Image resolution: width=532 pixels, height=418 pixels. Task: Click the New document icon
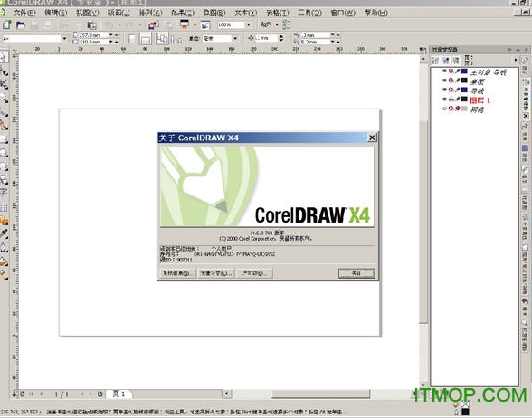pos(7,24)
